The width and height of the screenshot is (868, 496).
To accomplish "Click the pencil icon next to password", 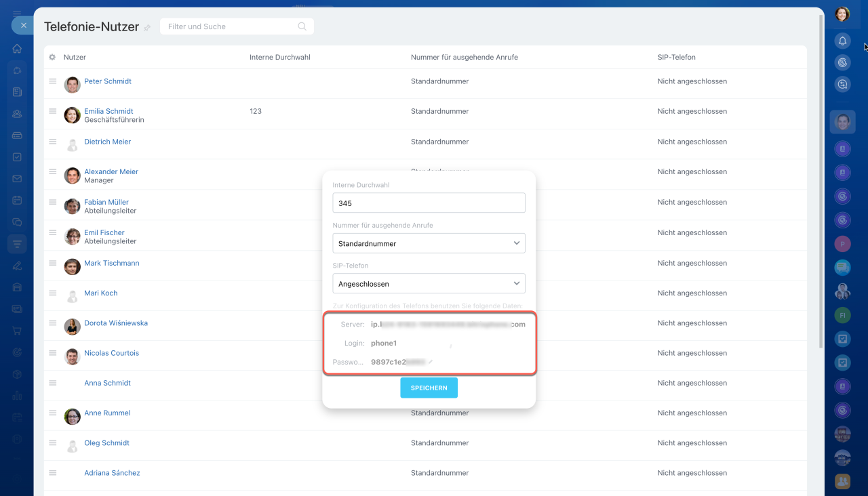I will coord(431,362).
